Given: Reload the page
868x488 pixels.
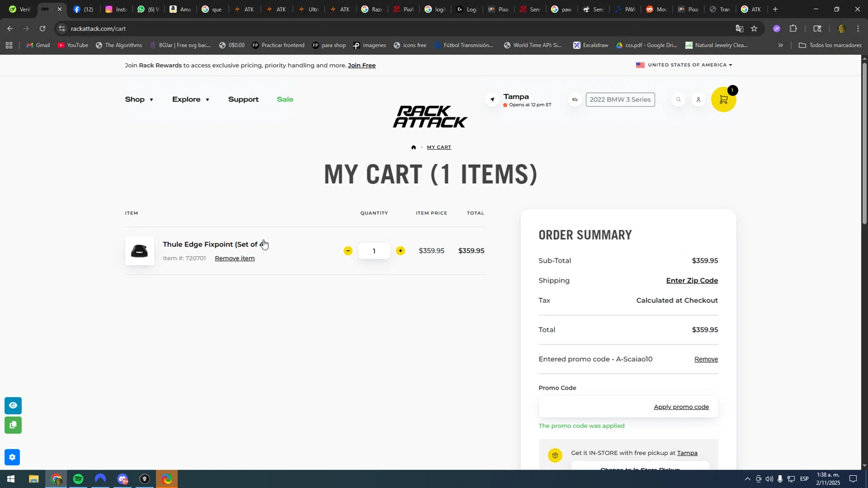Looking at the screenshot, I should click(x=42, y=28).
